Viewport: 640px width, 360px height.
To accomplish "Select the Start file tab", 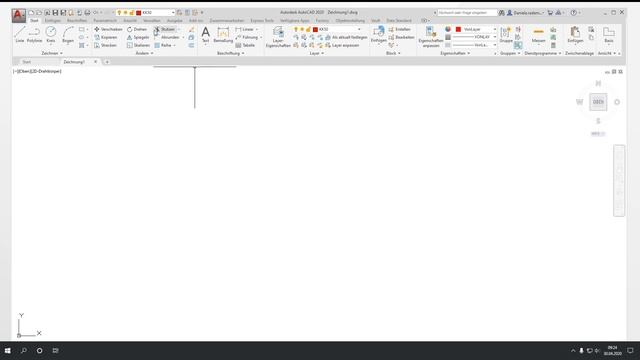I will point(27,62).
